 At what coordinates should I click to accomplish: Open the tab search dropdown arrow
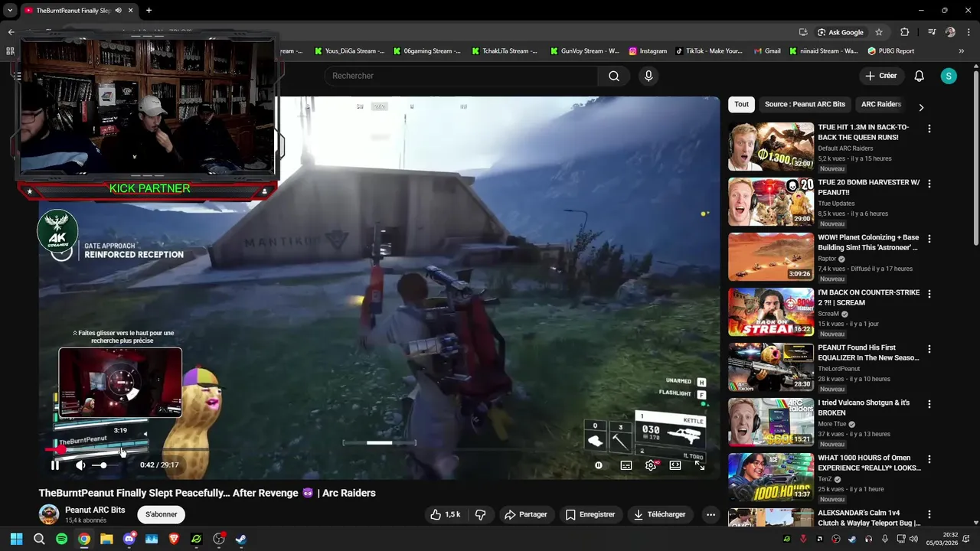click(10, 11)
